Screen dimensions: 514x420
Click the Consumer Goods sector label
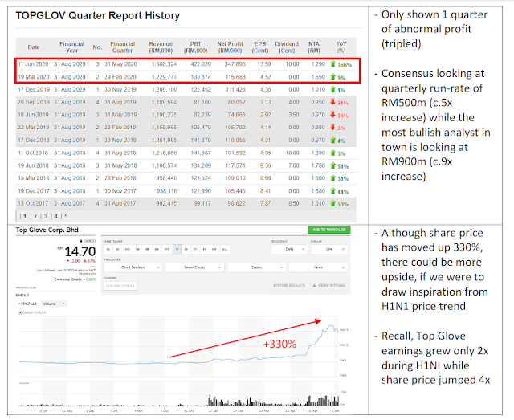[67, 279]
